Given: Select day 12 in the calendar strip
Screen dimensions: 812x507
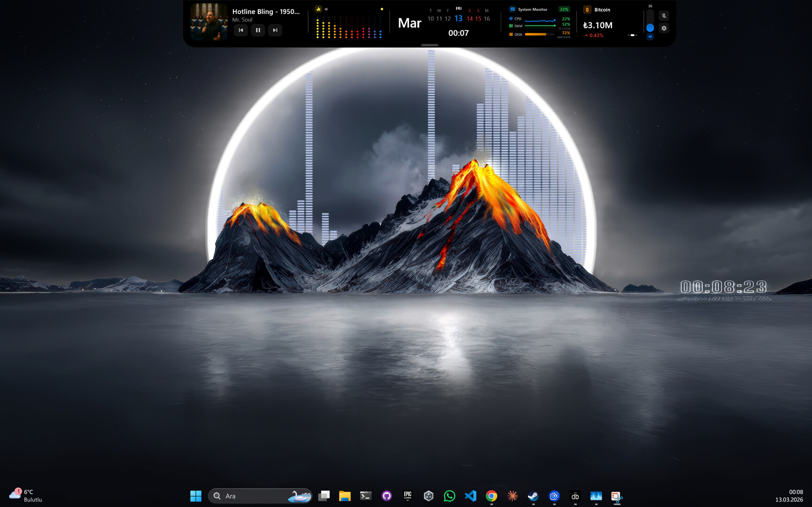Looking at the screenshot, I should click(448, 19).
